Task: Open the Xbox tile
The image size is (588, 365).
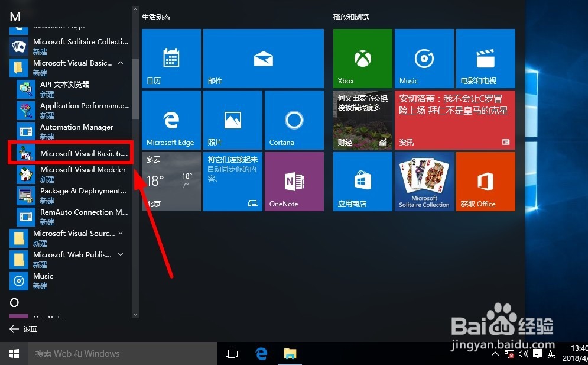Action: (363, 59)
